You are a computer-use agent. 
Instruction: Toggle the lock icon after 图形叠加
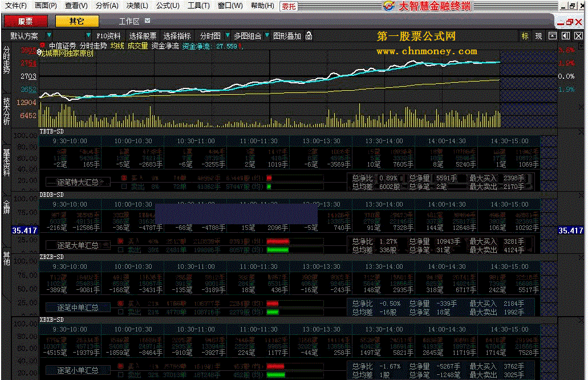[309, 35]
